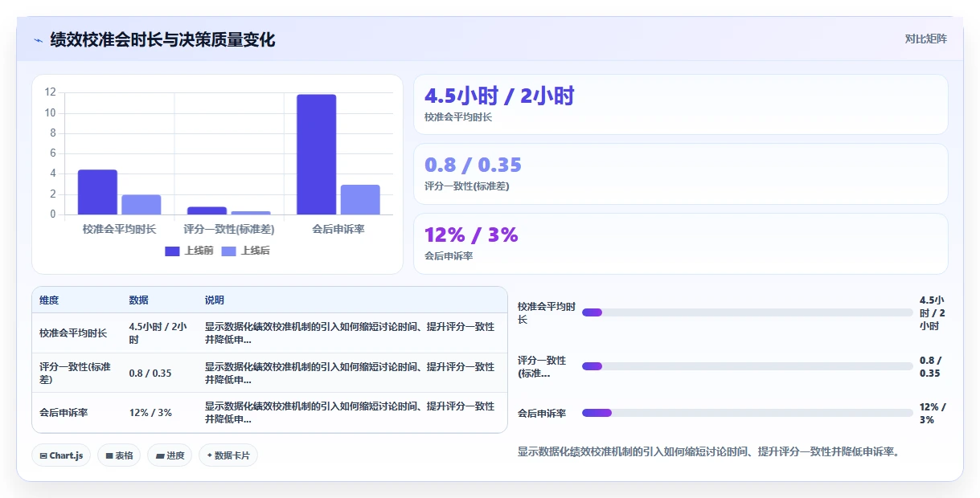Click the 上线前 bar for 评分一致性(标准差)
Screen dimensions: 980x498
pos(207,210)
